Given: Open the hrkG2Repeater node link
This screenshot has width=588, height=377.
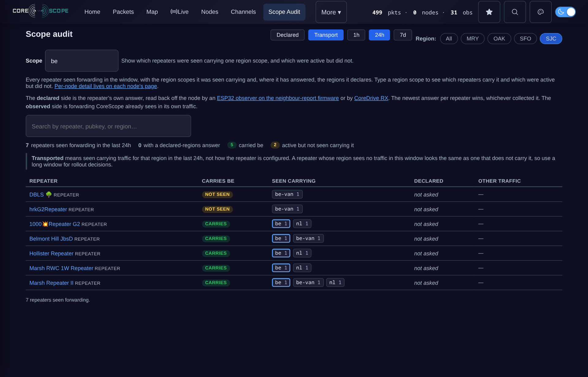Looking at the screenshot, I should pos(48,209).
